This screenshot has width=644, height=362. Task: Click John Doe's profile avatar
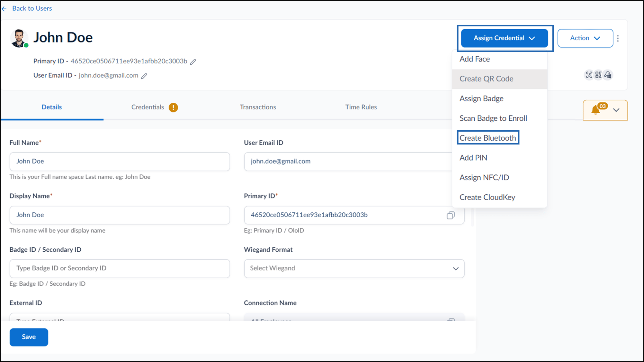pyautogui.click(x=19, y=38)
